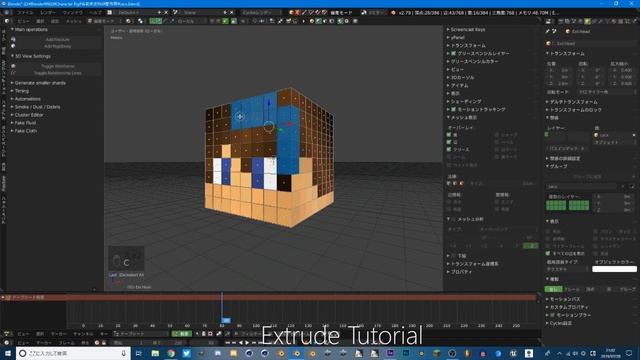
Task: Toggle the モーショントラッキング checkbox
Action: [453, 109]
